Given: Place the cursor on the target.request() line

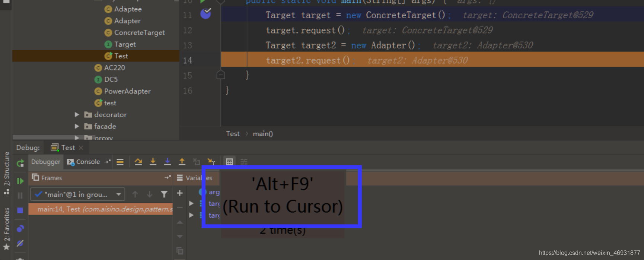Looking at the screenshot, I should [x=308, y=30].
